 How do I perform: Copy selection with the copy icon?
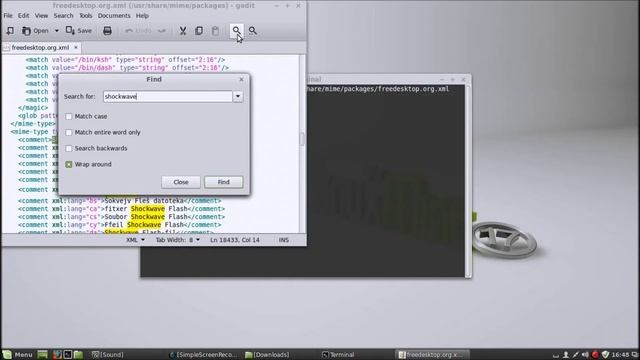point(199,31)
